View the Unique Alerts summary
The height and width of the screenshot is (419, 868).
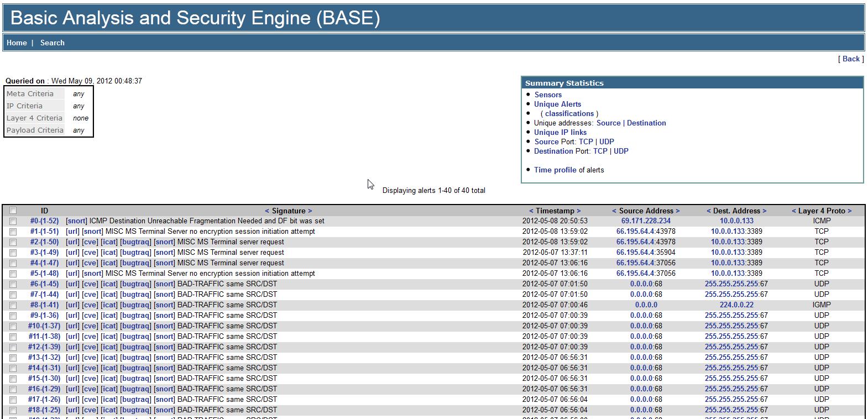point(557,104)
